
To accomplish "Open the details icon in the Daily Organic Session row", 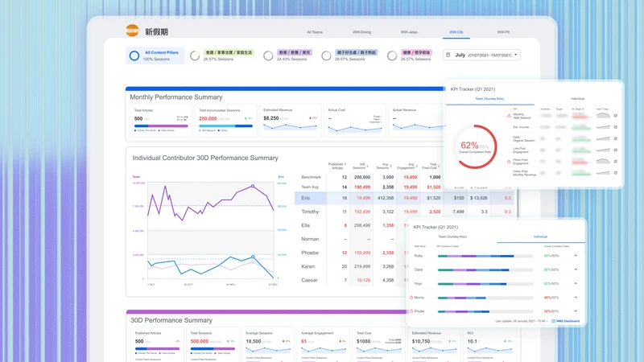I will pyautogui.click(x=616, y=138).
